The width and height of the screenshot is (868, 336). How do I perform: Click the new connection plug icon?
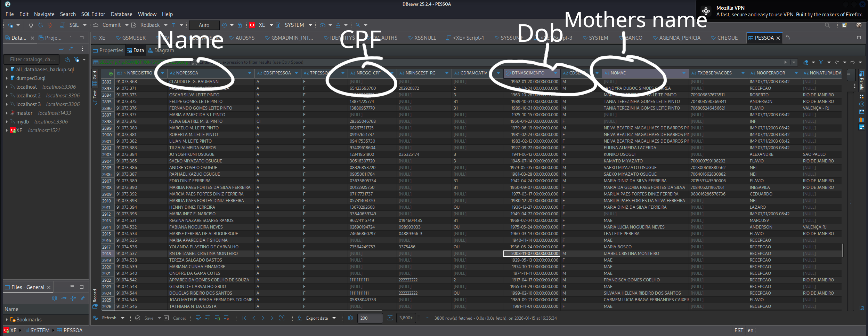(x=11, y=25)
